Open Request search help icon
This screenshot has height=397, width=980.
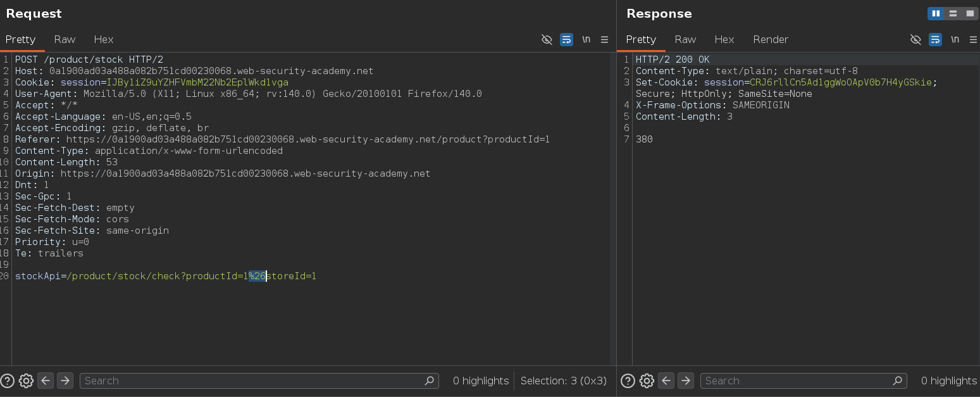tap(7, 381)
